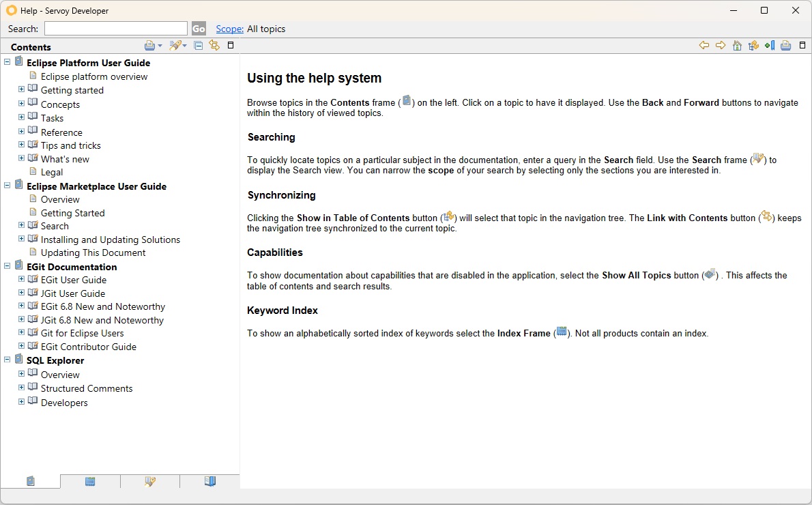Collapse the EGit Documentation section
The width and height of the screenshot is (812, 505).
pos(7,266)
